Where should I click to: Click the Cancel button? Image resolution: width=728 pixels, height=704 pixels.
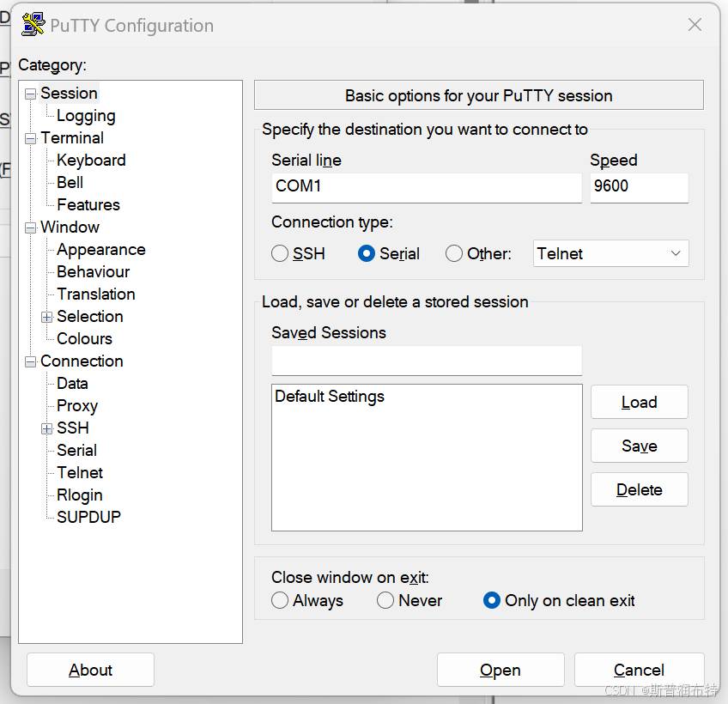tap(639, 670)
